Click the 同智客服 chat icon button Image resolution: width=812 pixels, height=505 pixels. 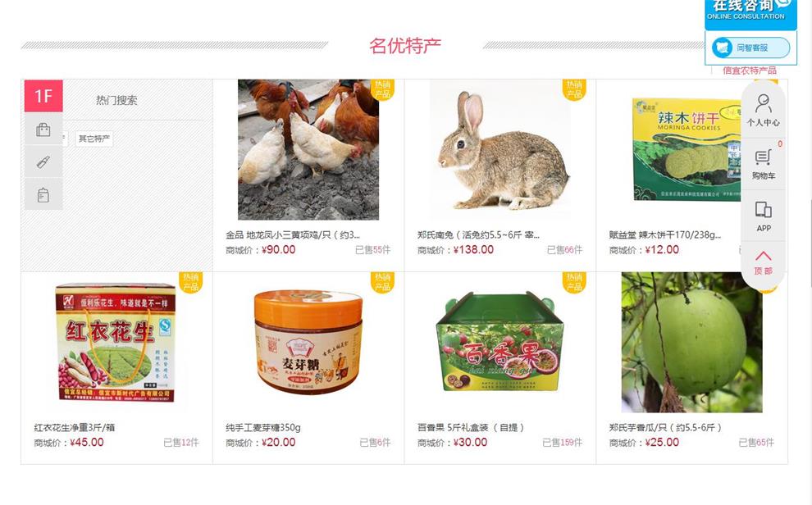tap(750, 48)
